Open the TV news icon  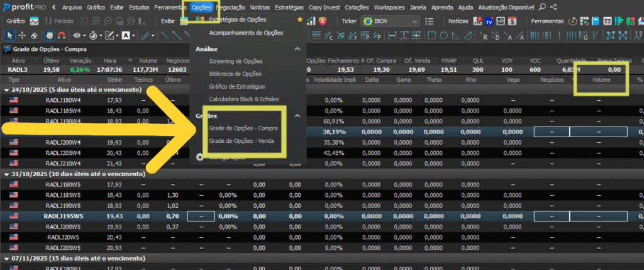tap(488, 21)
